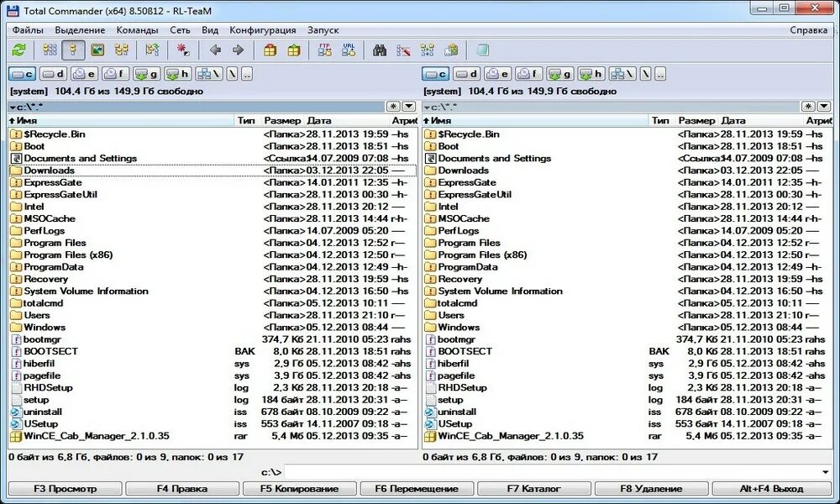840x504 pixels.
Task: Click the red asterisk Invert selection icon
Action: (182, 50)
